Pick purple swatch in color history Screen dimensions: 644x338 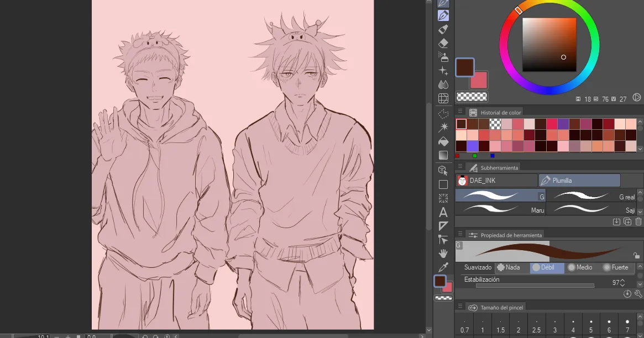[x=563, y=124]
